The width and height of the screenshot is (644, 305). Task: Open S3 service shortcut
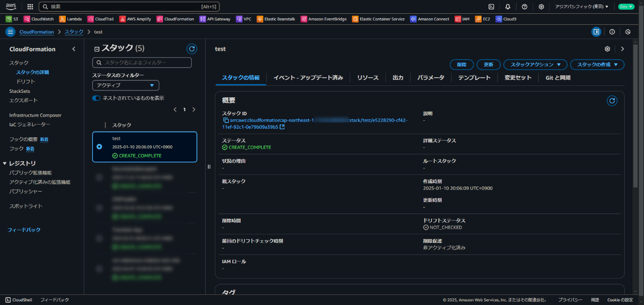click(12, 19)
